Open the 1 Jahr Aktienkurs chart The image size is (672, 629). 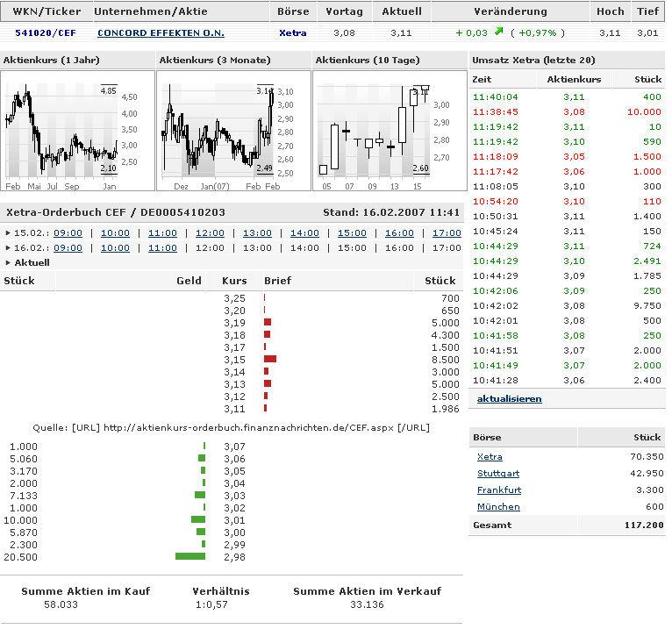(x=77, y=131)
